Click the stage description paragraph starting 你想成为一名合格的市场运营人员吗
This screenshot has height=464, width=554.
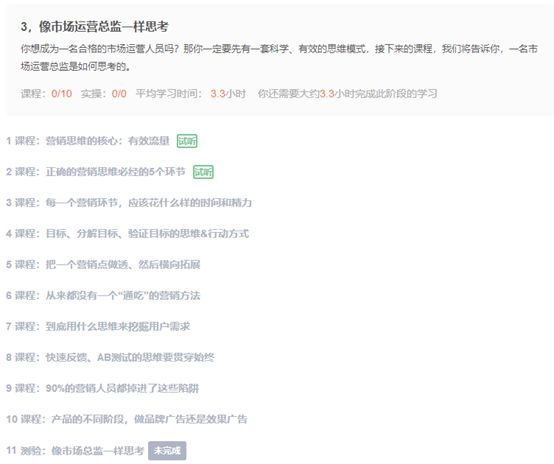(x=279, y=58)
